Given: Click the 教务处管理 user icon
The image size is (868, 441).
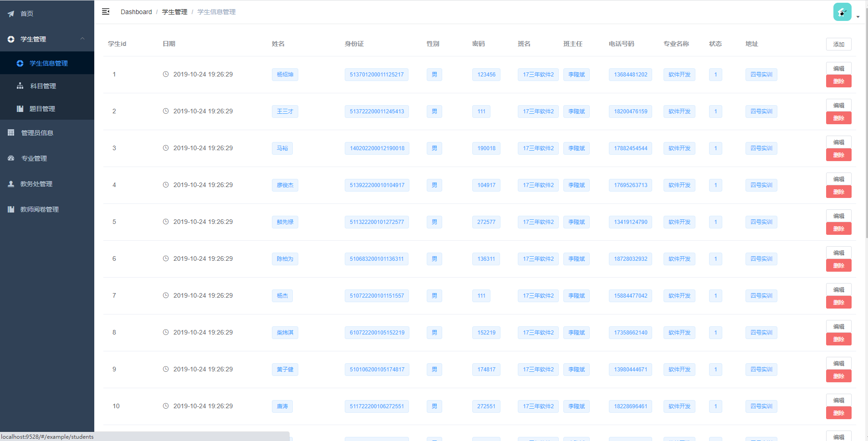Looking at the screenshot, I should click(11, 184).
